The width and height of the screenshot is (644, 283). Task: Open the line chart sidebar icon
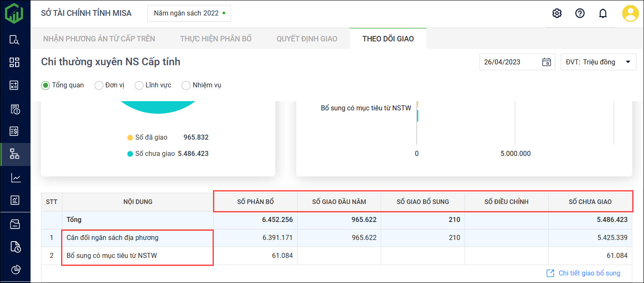pyautogui.click(x=15, y=178)
